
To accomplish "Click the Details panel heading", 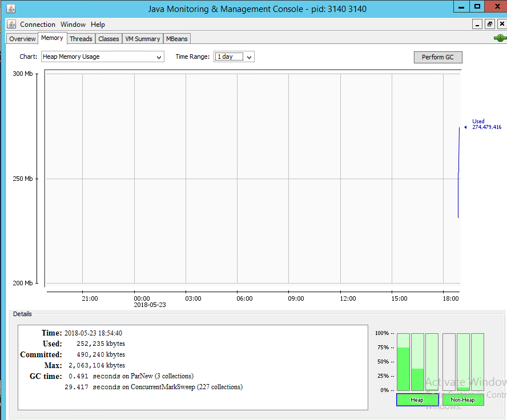I will pyautogui.click(x=22, y=314).
